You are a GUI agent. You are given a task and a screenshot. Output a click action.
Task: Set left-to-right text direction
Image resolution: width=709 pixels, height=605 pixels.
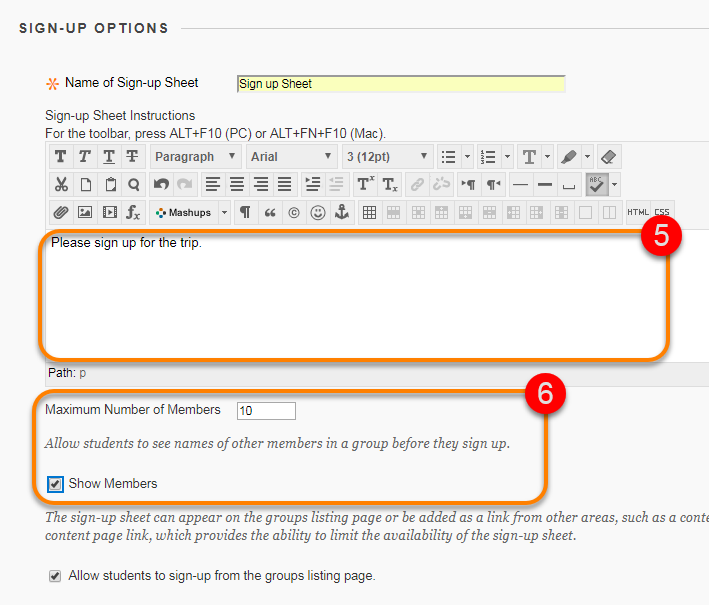pyautogui.click(x=468, y=184)
